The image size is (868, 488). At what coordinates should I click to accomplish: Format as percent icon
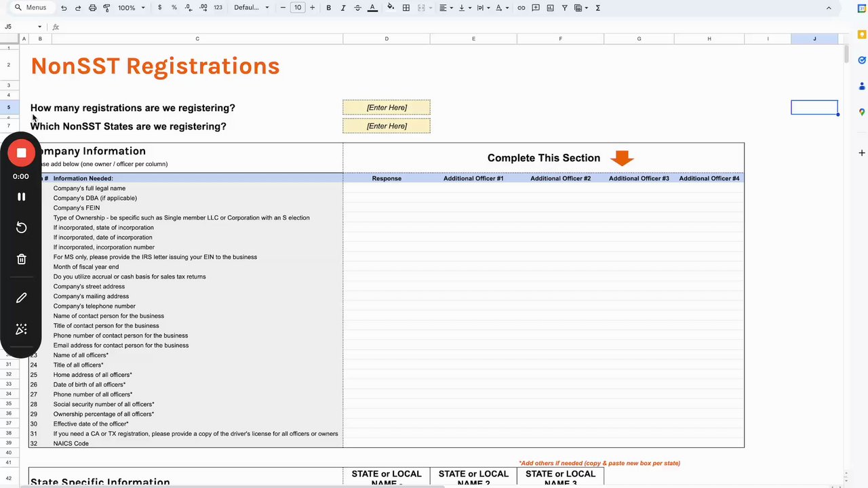[174, 7]
